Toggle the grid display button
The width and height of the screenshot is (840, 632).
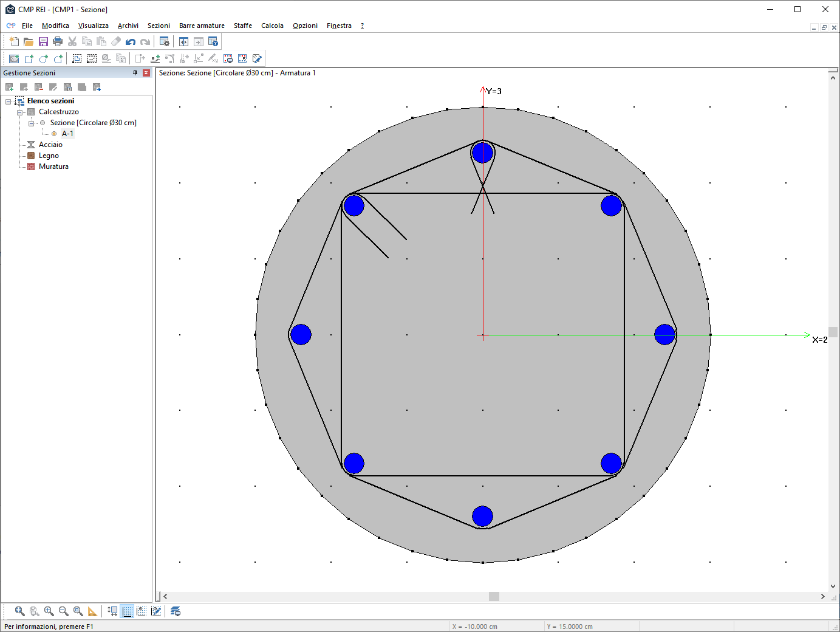click(x=128, y=611)
